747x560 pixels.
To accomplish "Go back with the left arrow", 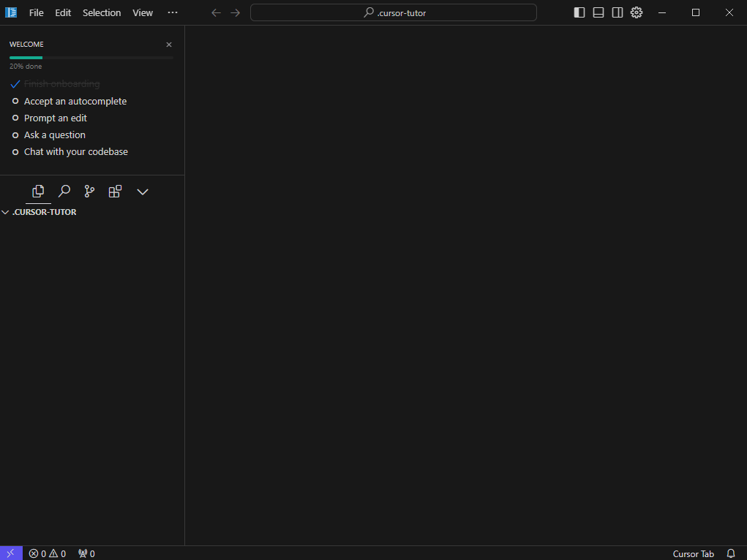I will (x=216, y=13).
